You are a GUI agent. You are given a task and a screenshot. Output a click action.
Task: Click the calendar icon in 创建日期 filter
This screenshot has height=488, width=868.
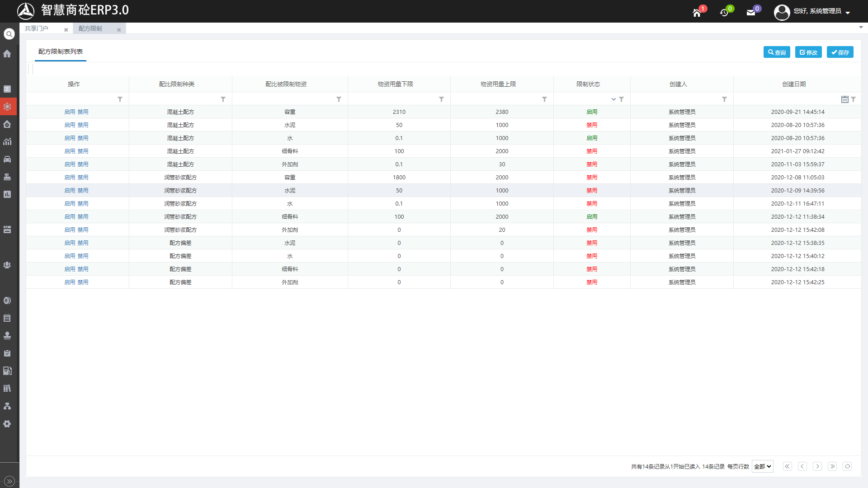[x=844, y=99]
